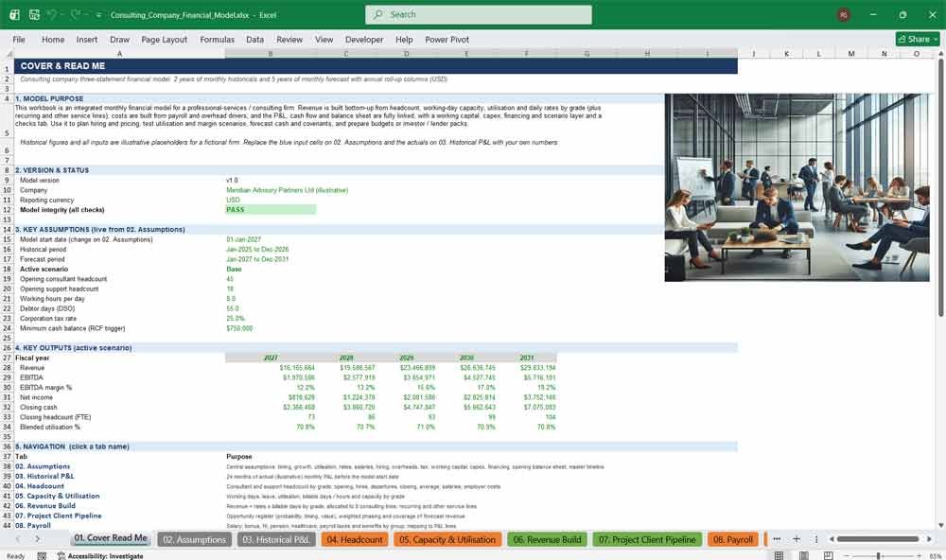Click the Excel app icon in title bar

click(x=14, y=14)
